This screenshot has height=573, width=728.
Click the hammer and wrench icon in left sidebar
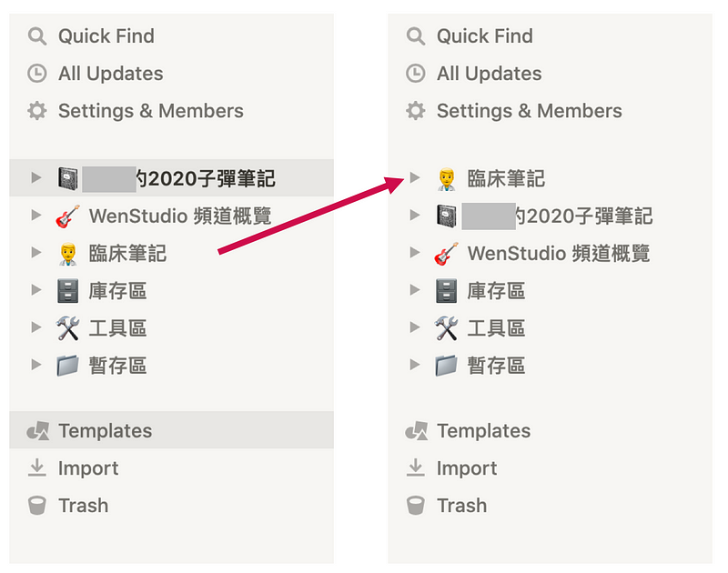click(x=67, y=328)
